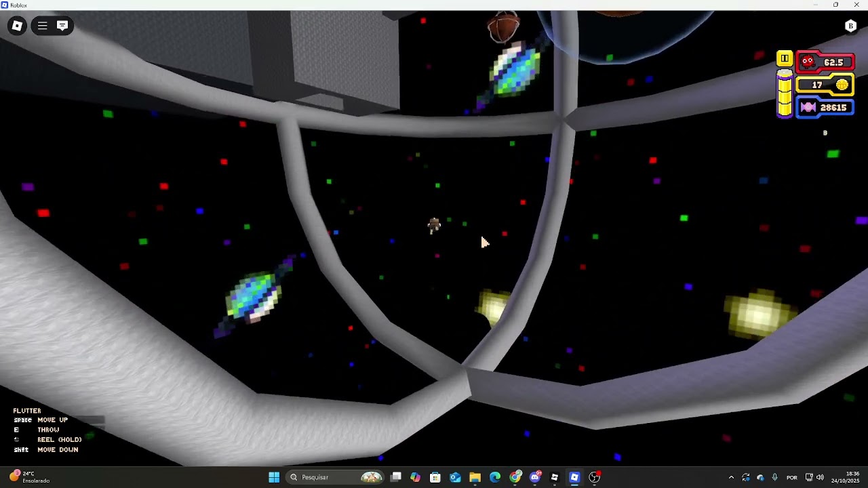This screenshot has height=488, width=868.
Task: Switch to Roblox blue taskbar icon
Action: click(574, 477)
